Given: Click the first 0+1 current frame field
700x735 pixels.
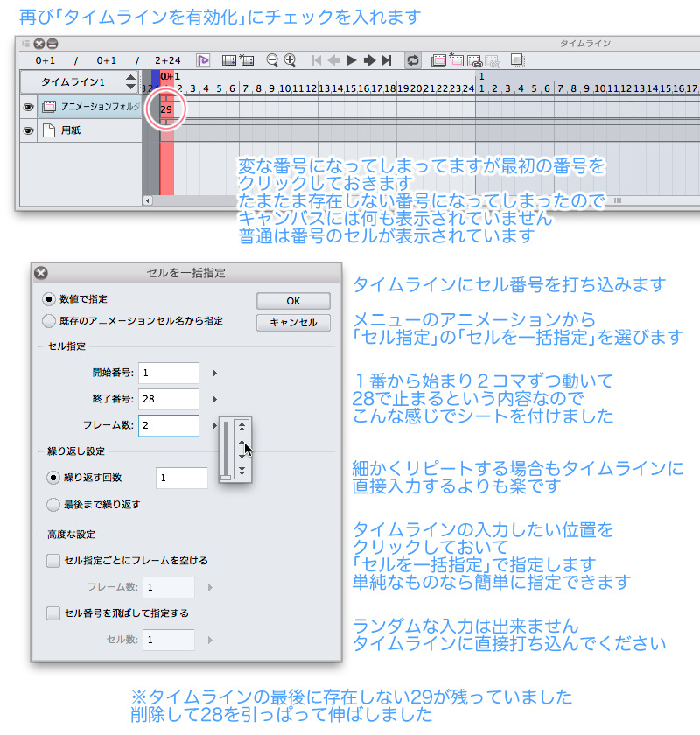Looking at the screenshot, I should pos(45,60).
